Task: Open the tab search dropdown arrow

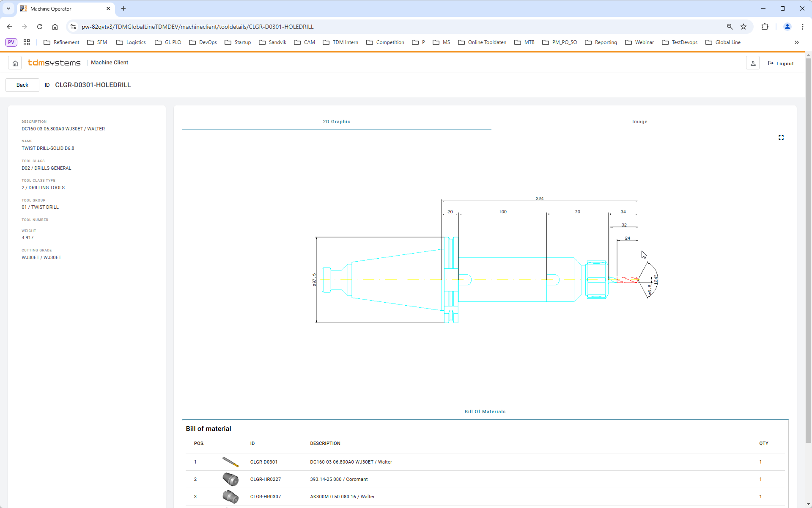Action: pos(8,8)
